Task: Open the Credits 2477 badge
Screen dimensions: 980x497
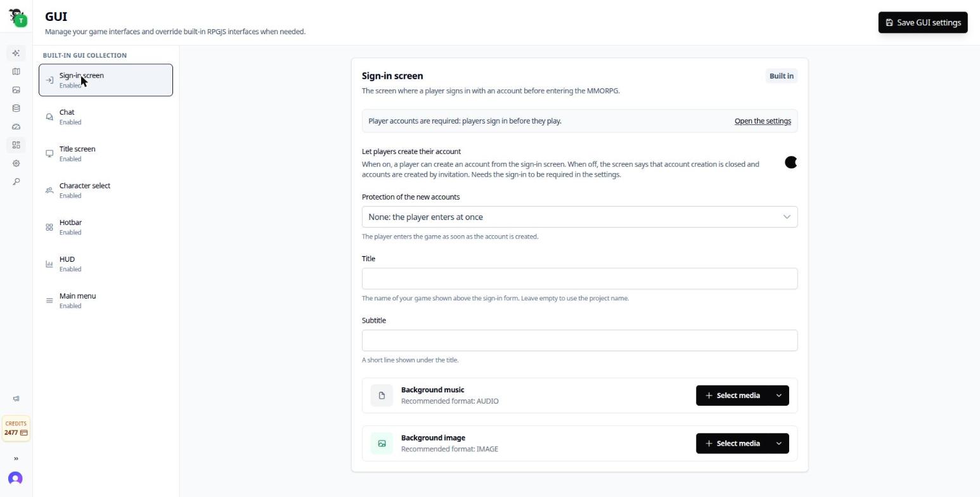Action: (x=16, y=428)
